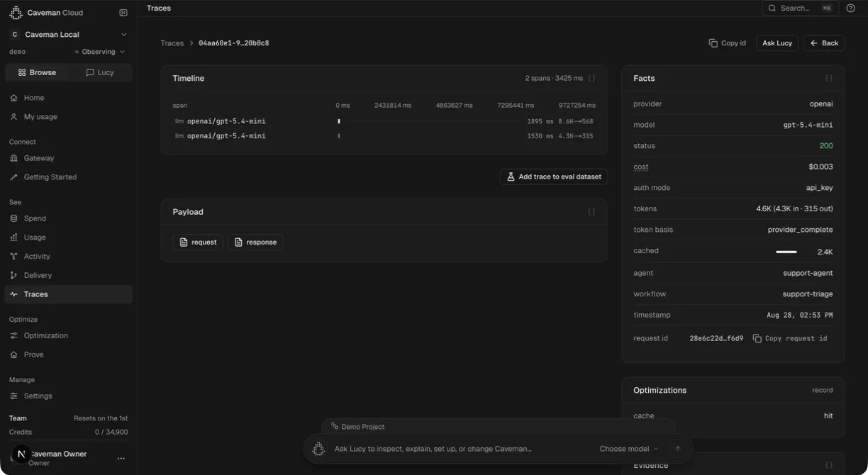Click the support-agent value
Viewport: 868px width, 475px height.
808,273
